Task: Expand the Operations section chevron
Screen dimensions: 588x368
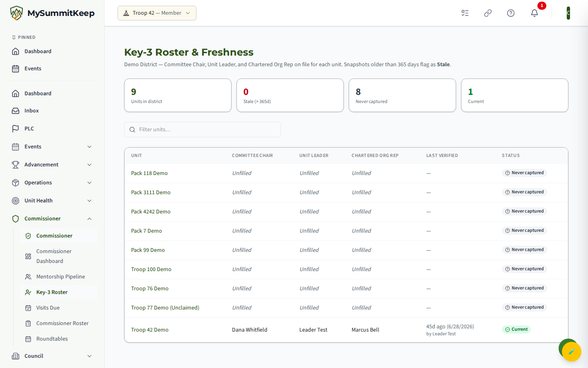Action: [x=89, y=183]
